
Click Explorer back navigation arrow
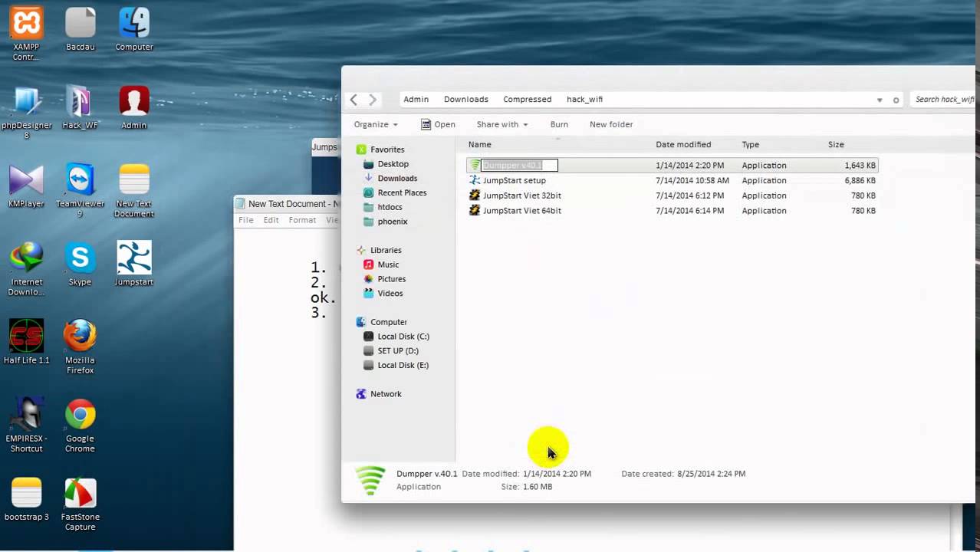coord(354,100)
